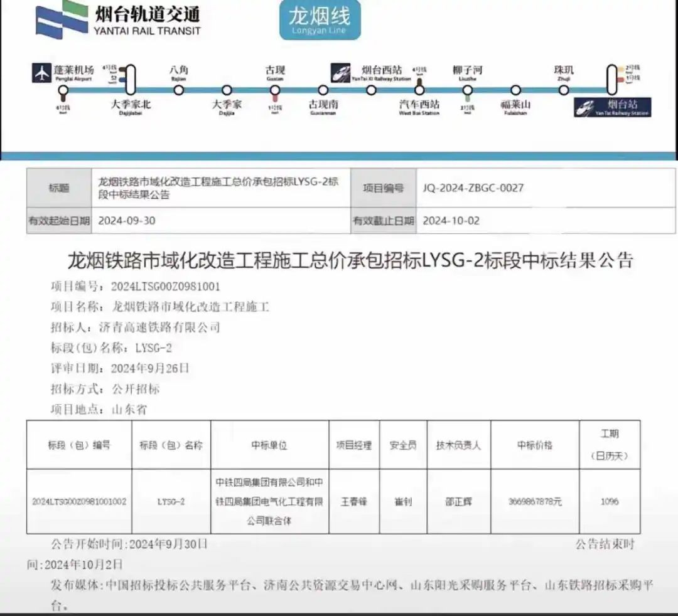The image size is (678, 616).
Task: Click the LYSG-2 cell in the table row
Action: point(171,502)
